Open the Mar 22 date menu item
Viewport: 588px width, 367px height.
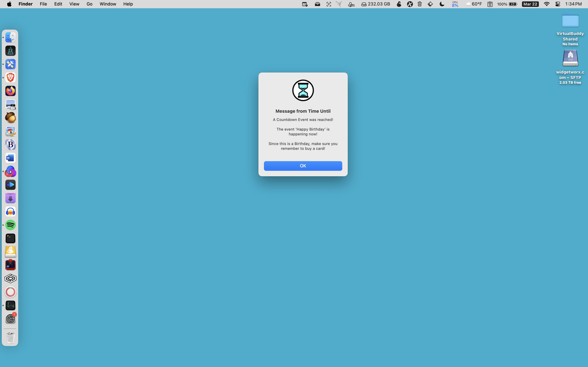pos(530,4)
